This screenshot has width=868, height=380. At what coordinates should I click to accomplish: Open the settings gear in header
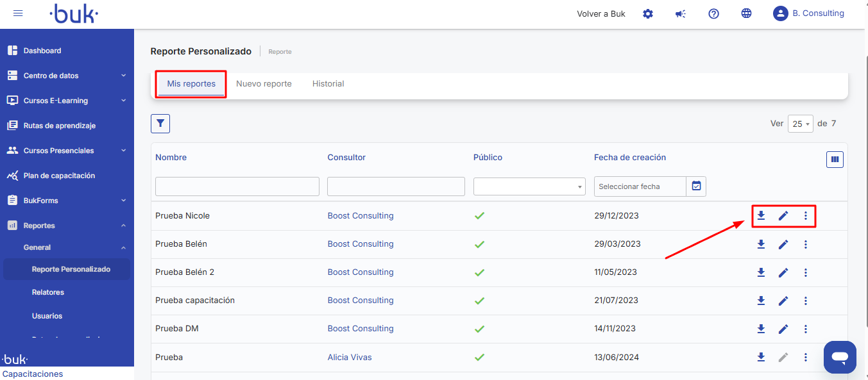(648, 13)
